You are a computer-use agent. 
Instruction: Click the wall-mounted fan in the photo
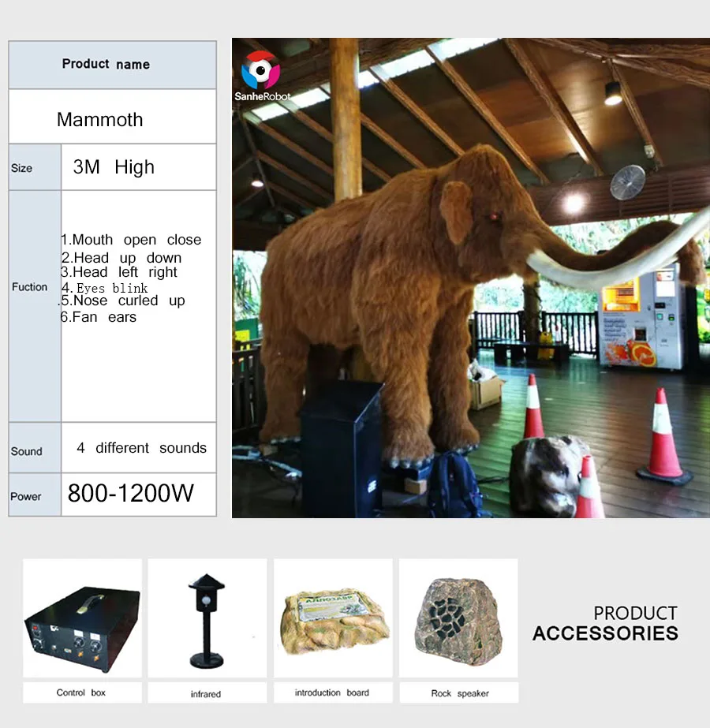(627, 182)
